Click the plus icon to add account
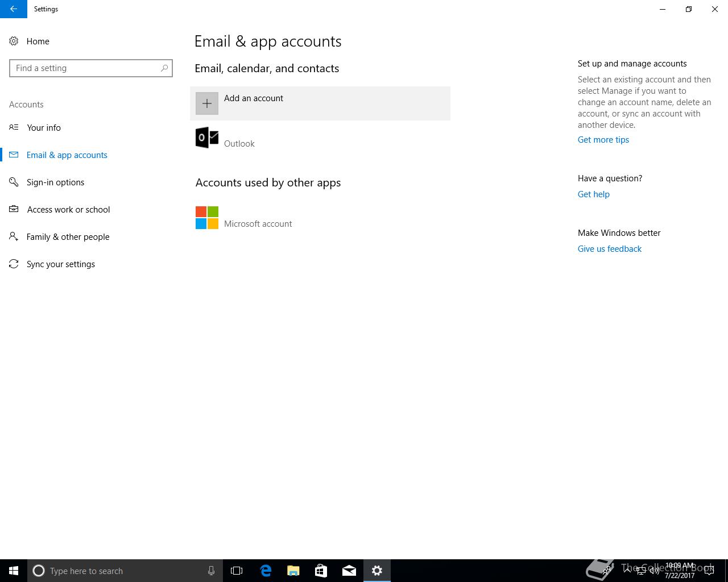Image resolution: width=728 pixels, height=582 pixels. (207, 103)
